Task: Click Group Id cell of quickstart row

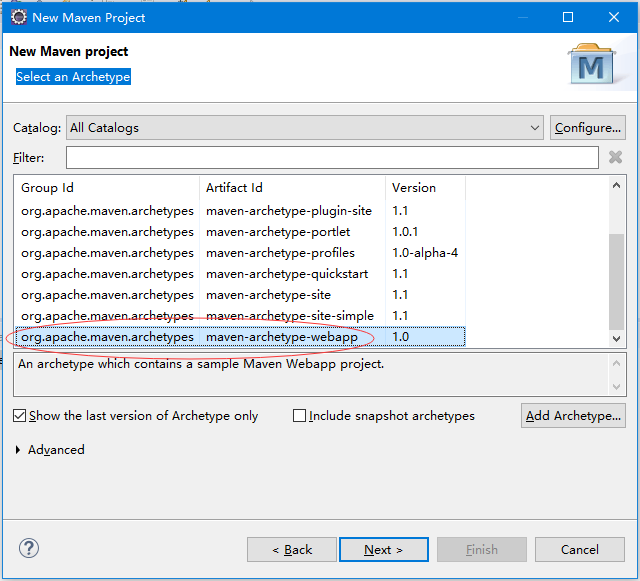Action: tap(107, 274)
